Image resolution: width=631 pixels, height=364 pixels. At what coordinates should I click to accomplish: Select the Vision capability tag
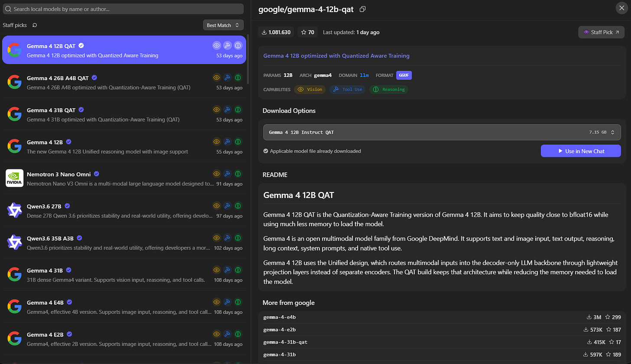(x=310, y=89)
